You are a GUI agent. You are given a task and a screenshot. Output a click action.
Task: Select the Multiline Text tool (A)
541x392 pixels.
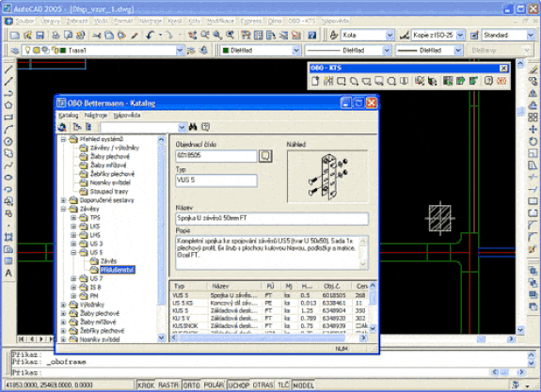point(8,273)
